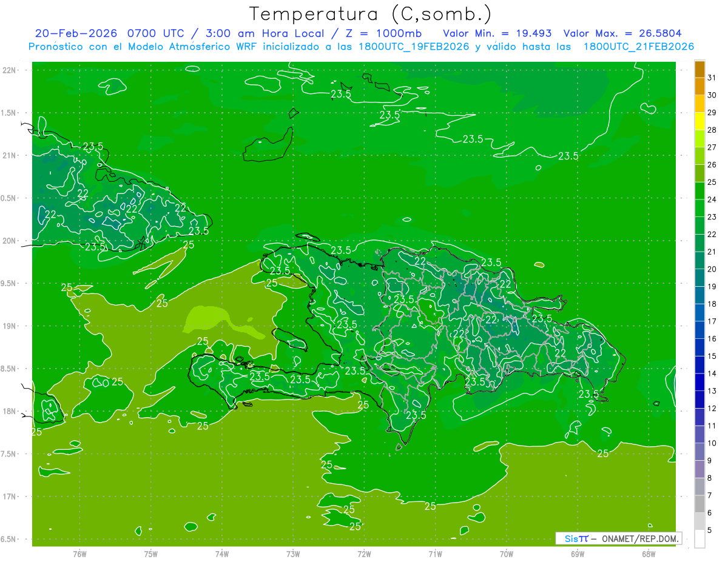Click the '22N' latitude axis label
The image size is (728, 562).
10,70
